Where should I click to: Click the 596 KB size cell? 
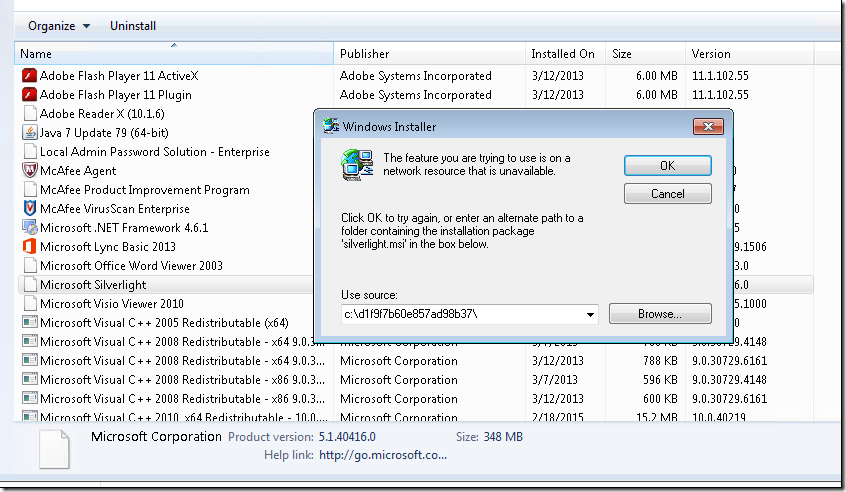tap(660, 380)
